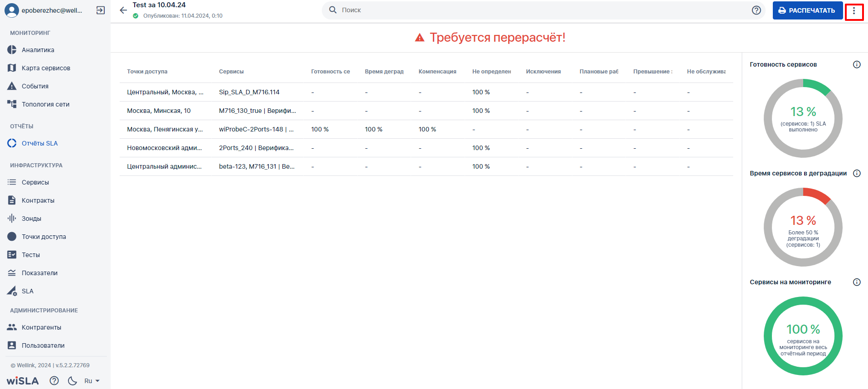
Task: Click the help icon at sidebar bottom
Action: [54, 381]
